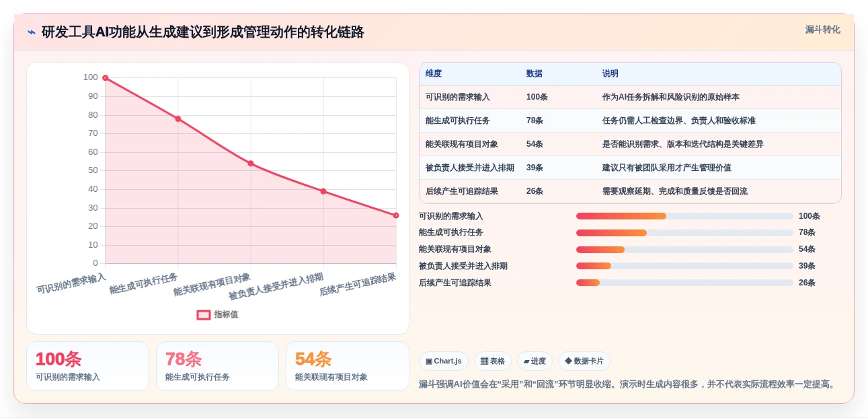
Task: Toggle the 指标值 legend swatch
Action: [x=204, y=314]
